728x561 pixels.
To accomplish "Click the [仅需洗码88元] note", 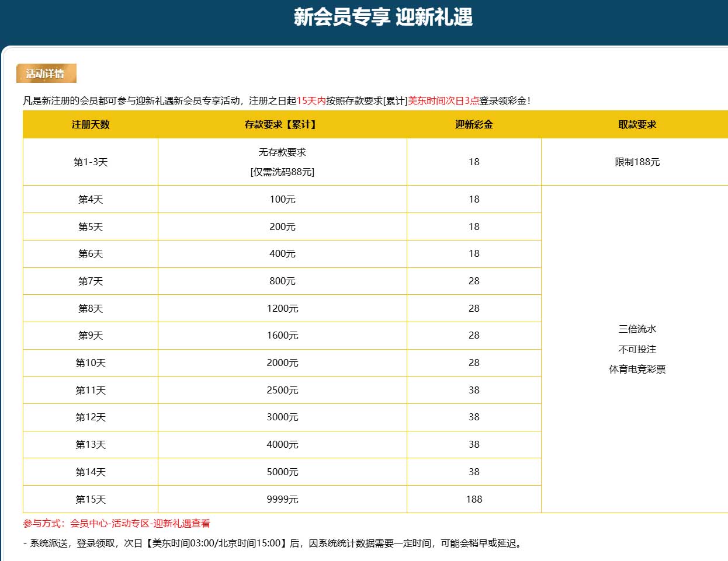I will click(x=282, y=172).
